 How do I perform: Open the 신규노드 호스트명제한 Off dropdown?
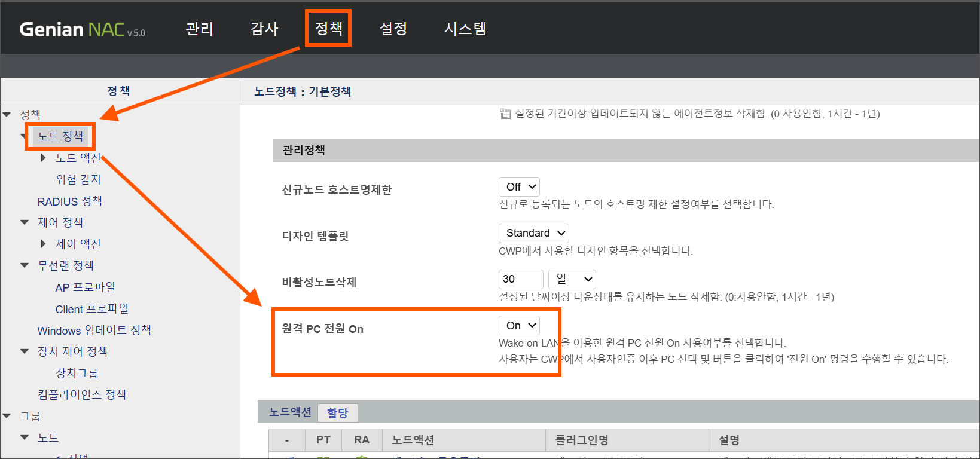point(519,187)
